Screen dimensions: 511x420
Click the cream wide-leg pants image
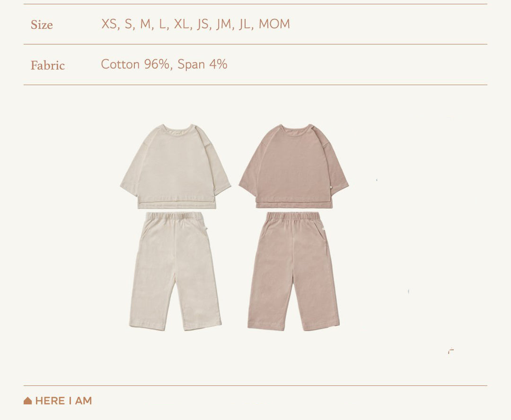click(176, 271)
